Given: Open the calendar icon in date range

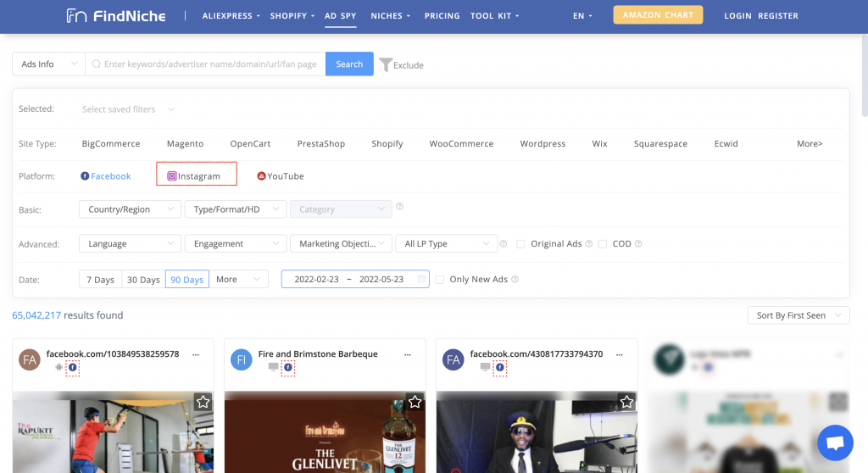Looking at the screenshot, I should tap(421, 279).
